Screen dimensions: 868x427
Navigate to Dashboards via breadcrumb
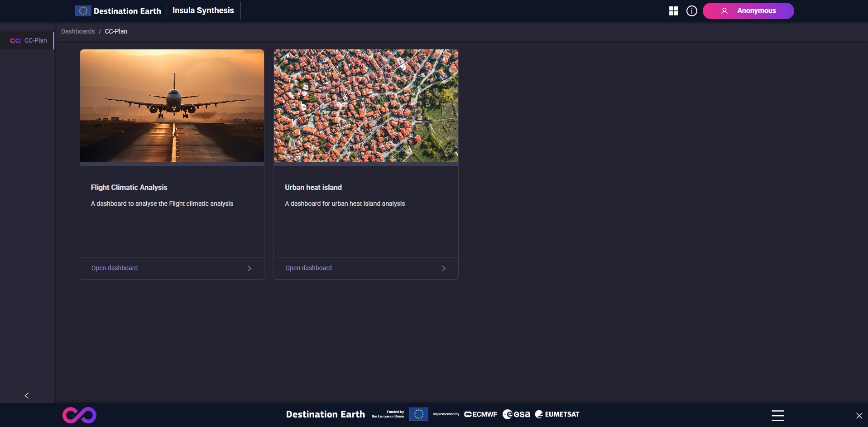click(x=78, y=31)
